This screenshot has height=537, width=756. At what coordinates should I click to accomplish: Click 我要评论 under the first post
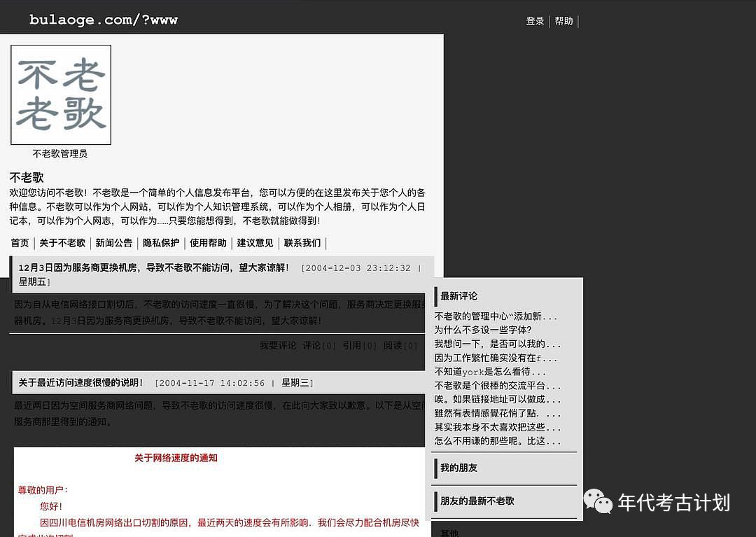click(x=278, y=345)
